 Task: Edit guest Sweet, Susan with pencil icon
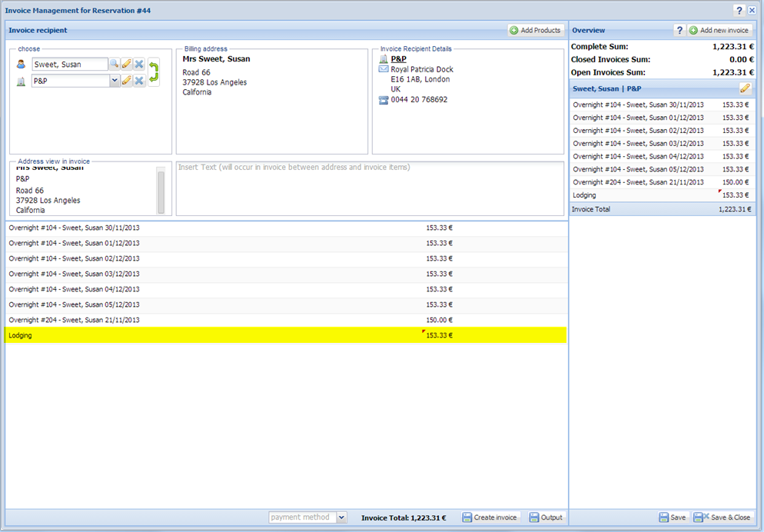(x=127, y=65)
